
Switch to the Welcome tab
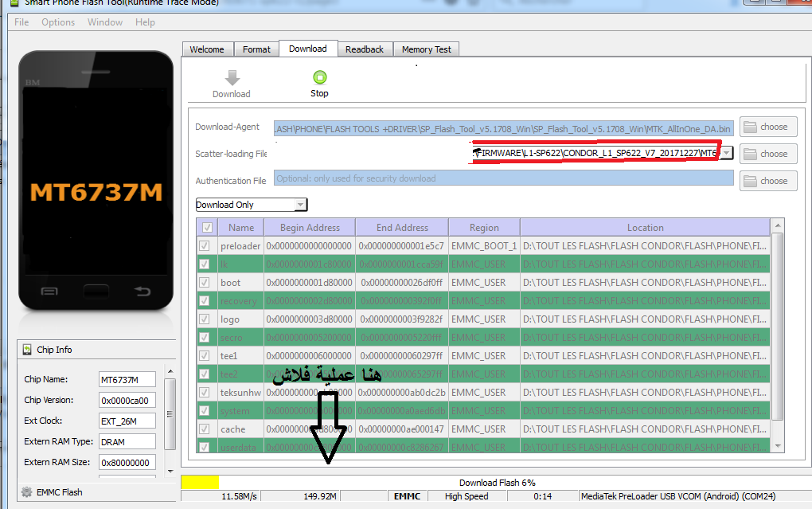(x=207, y=49)
